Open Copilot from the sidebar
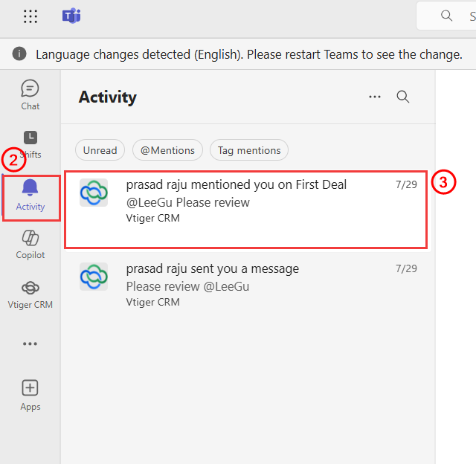The width and height of the screenshot is (476, 464). coord(30,245)
